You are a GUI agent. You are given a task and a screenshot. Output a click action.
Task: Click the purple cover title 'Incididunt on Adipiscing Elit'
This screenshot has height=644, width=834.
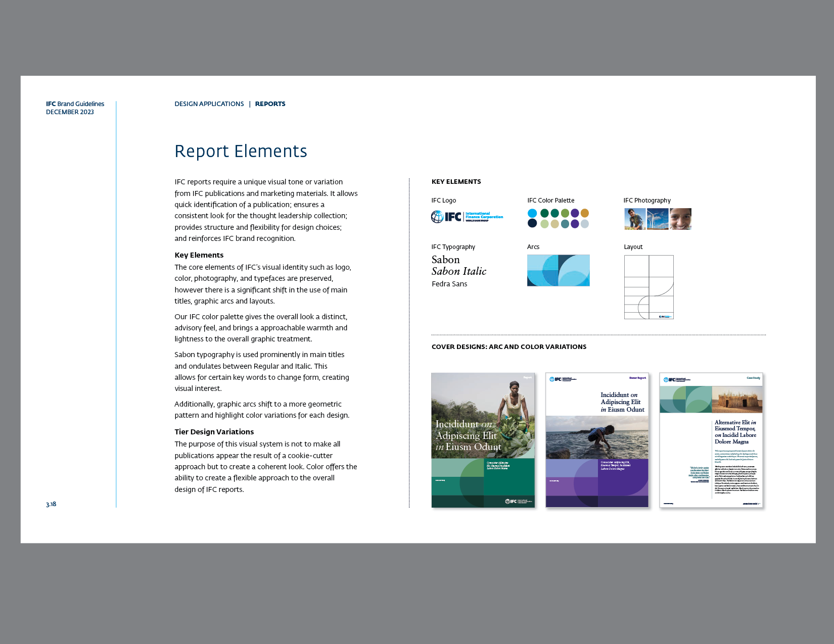click(x=622, y=402)
